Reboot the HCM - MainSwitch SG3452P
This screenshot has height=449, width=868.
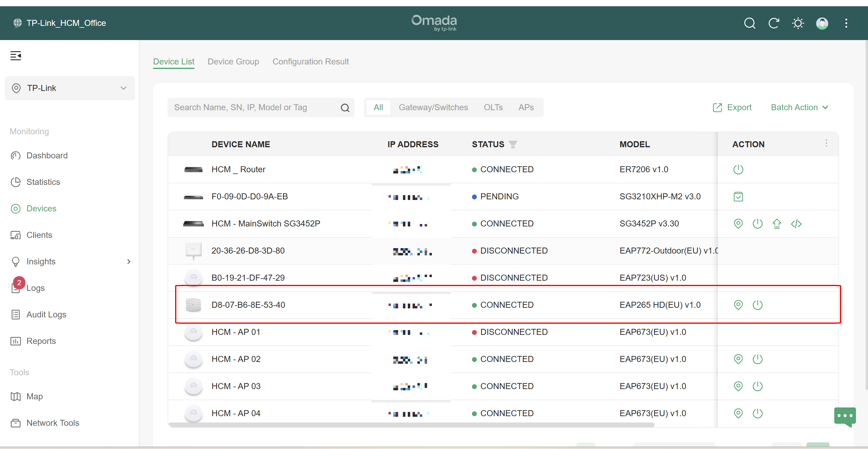pos(757,223)
